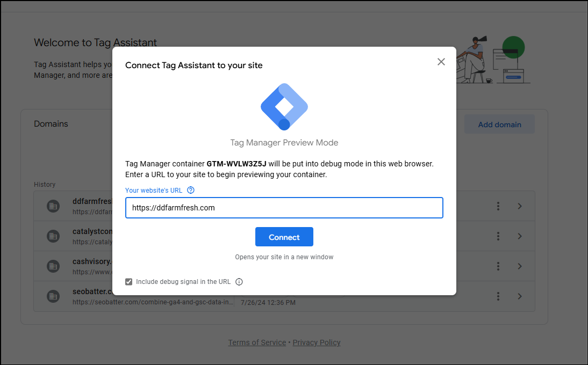Viewport: 588px width, 365px height.
Task: Click the 7/26/24 12:36 PM timestamp
Action: 268,303
